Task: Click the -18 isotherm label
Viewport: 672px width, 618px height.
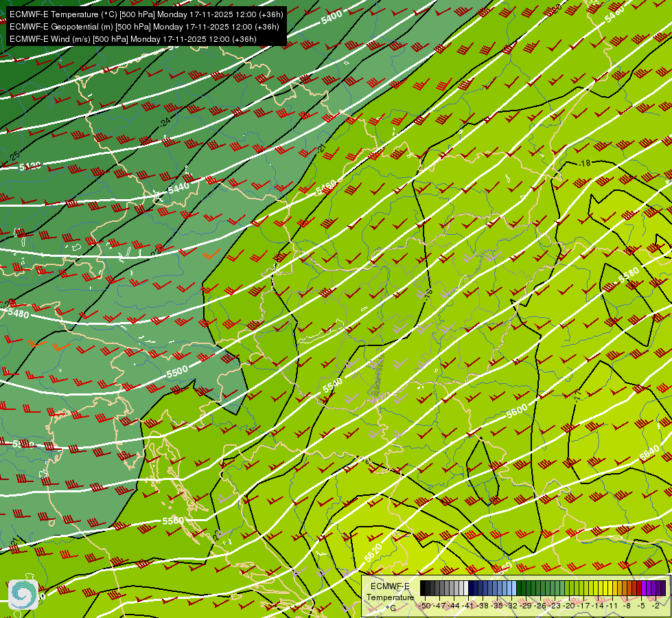Action: [585, 163]
